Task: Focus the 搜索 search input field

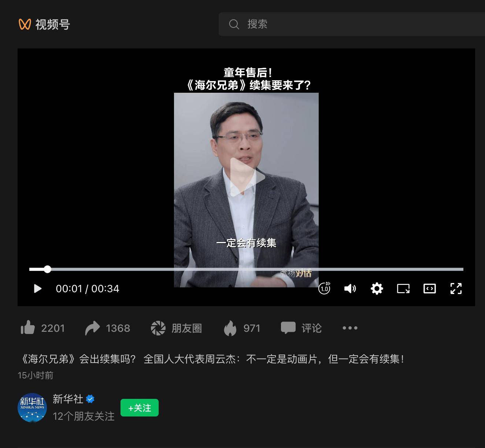Action: tap(352, 24)
